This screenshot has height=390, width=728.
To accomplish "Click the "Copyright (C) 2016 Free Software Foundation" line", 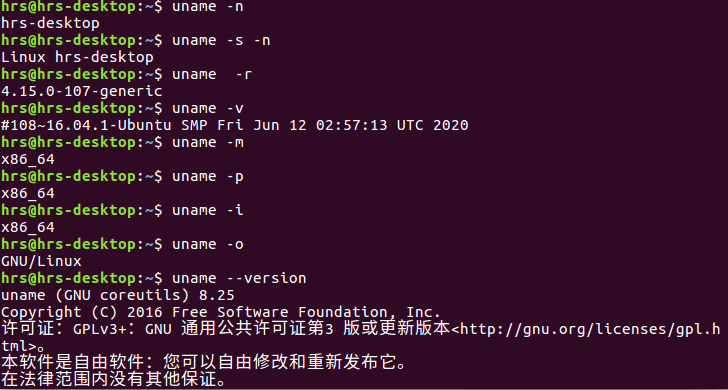I will tap(221, 312).
